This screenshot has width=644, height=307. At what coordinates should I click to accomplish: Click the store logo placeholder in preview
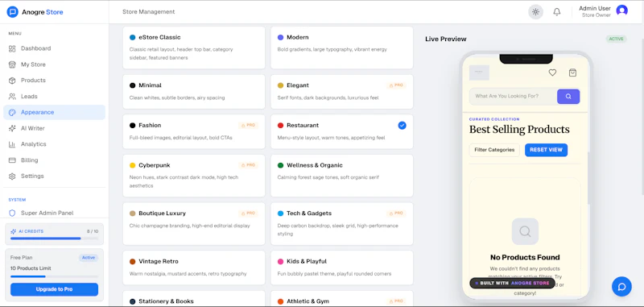point(479,73)
